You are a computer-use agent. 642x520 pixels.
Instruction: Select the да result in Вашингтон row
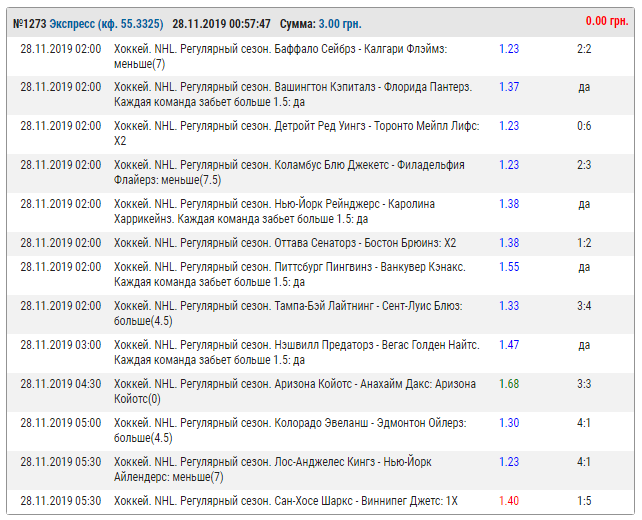click(x=584, y=87)
